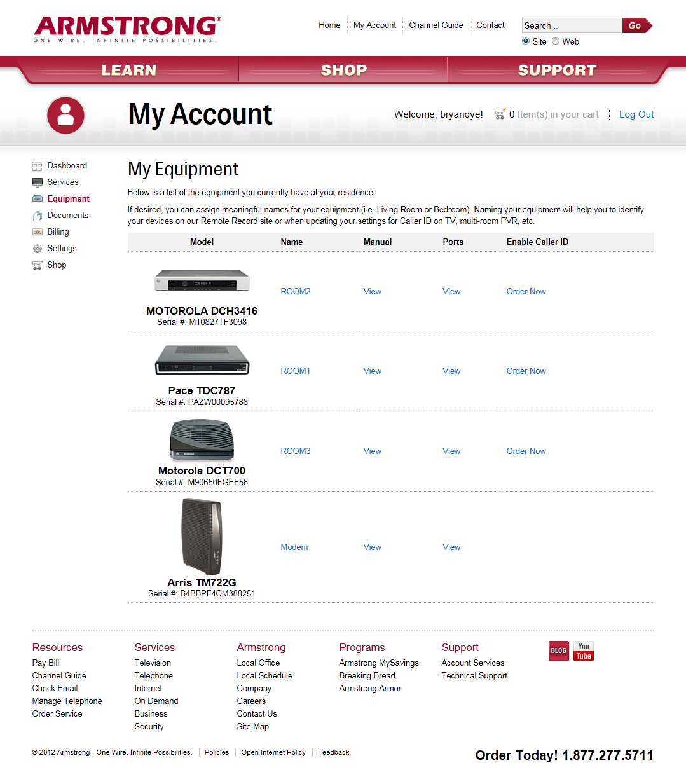Click the Search input field
The width and height of the screenshot is (686, 784).
[x=572, y=25]
